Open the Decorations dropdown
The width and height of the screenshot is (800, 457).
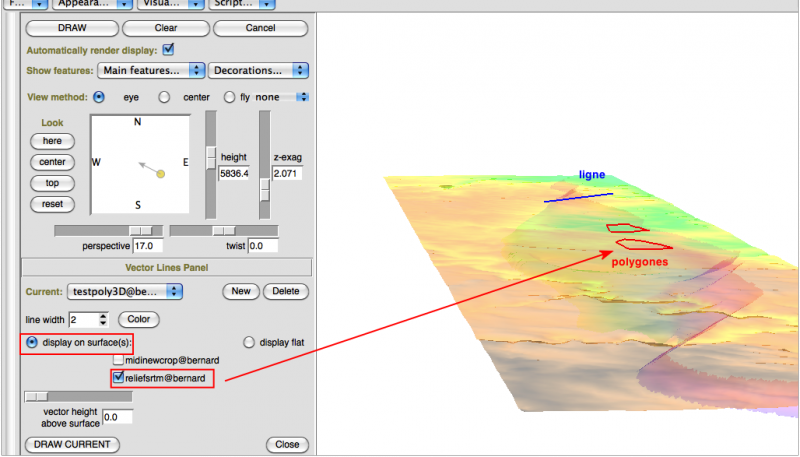[258, 70]
